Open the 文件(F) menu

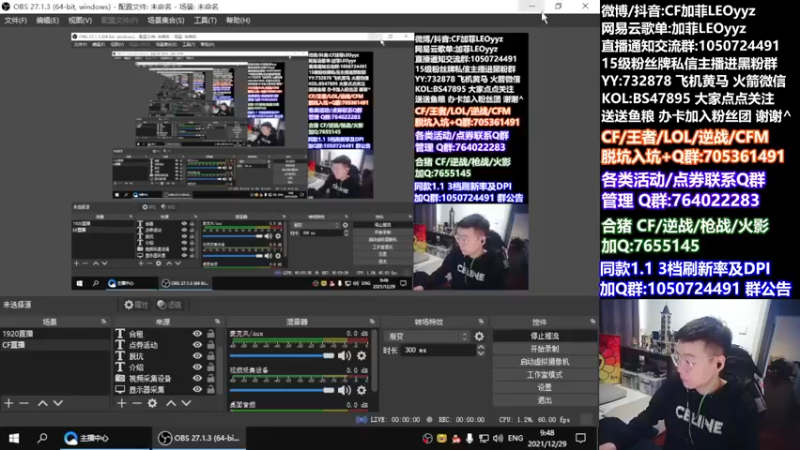15,20
